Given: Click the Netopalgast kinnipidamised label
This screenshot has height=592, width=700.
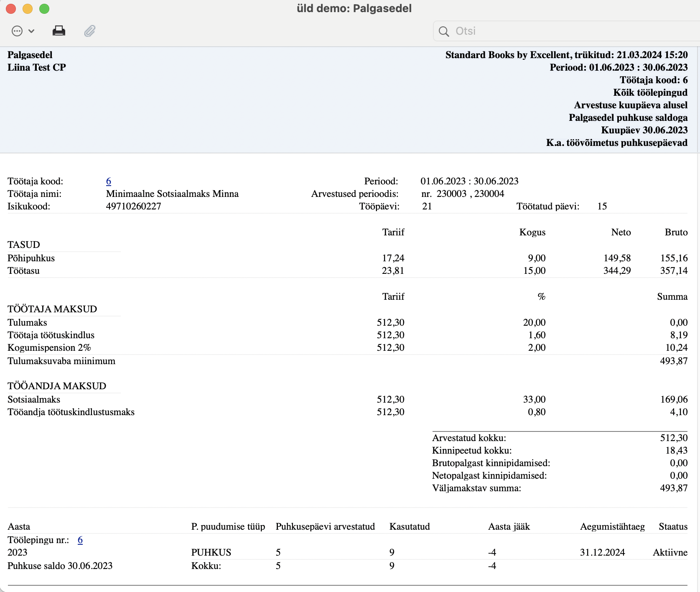Looking at the screenshot, I should pyautogui.click(x=489, y=475).
